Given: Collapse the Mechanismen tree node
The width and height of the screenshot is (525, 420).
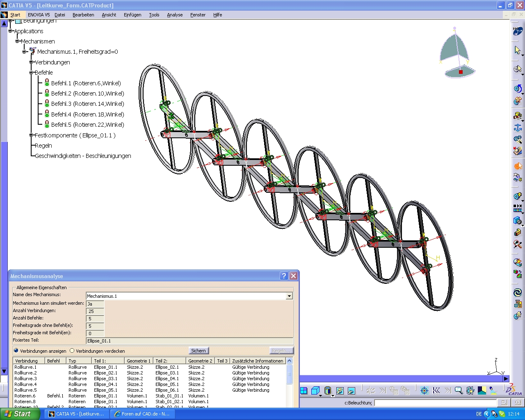Looking at the screenshot, I should pyautogui.click(x=18, y=41).
